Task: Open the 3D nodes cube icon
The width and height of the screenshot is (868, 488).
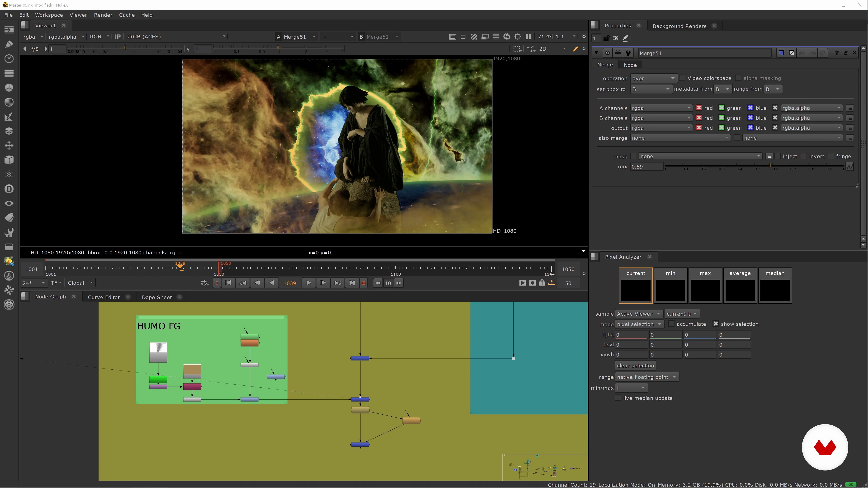Action: pyautogui.click(x=9, y=160)
